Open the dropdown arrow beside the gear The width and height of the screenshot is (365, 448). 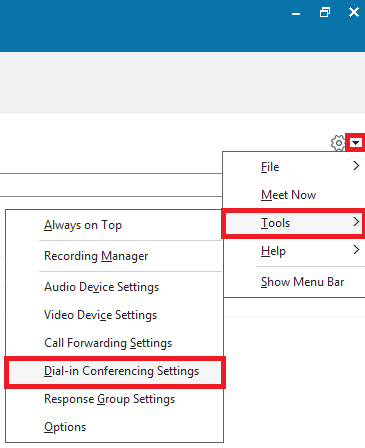[x=356, y=143]
